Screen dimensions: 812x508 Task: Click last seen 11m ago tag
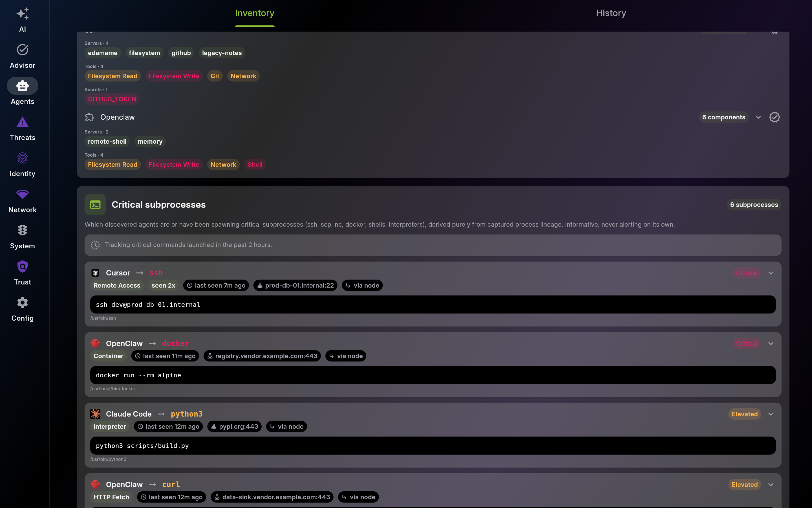[x=165, y=356]
